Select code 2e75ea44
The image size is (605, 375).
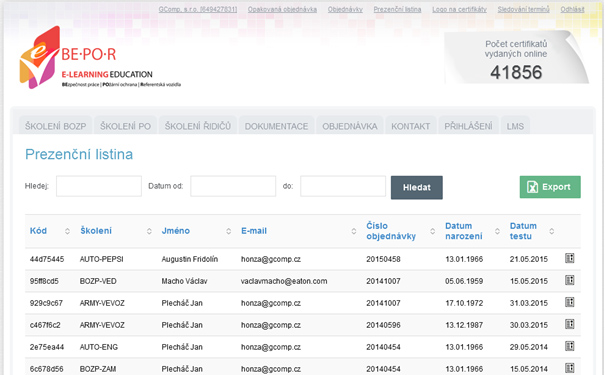click(x=47, y=347)
